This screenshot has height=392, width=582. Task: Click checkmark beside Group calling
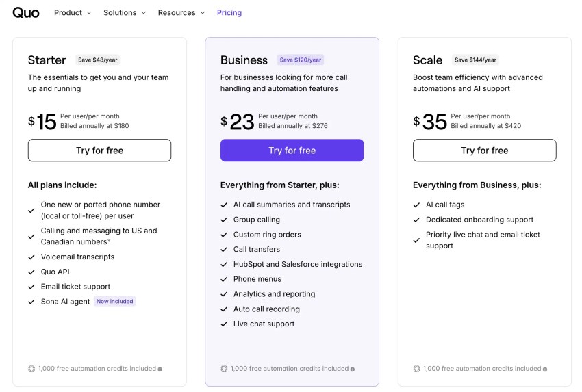coord(224,220)
